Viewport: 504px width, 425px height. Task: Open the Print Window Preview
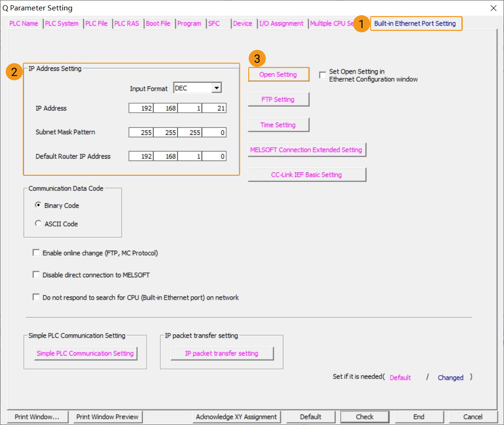coord(108,416)
